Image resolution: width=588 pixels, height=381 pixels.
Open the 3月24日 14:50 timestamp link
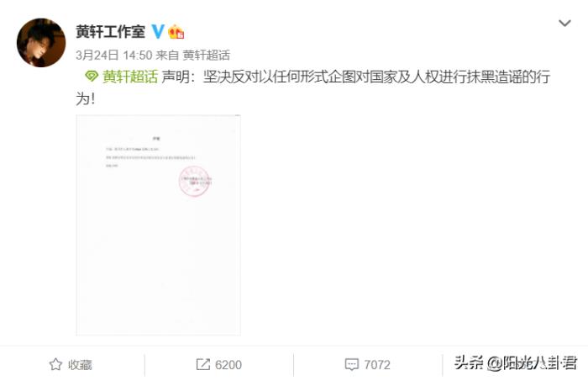tap(114, 56)
